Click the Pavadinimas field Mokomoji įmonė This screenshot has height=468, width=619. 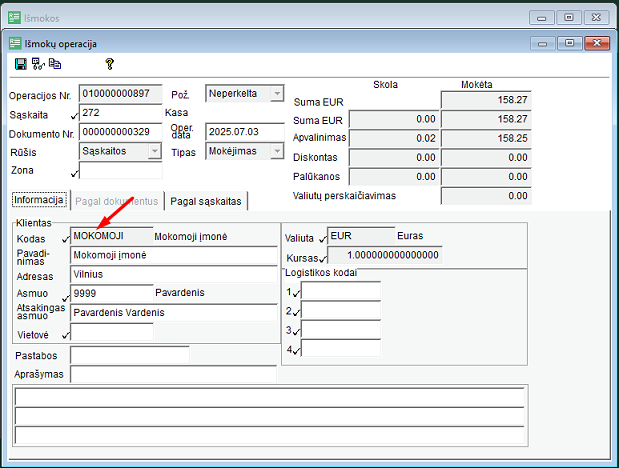point(174,255)
